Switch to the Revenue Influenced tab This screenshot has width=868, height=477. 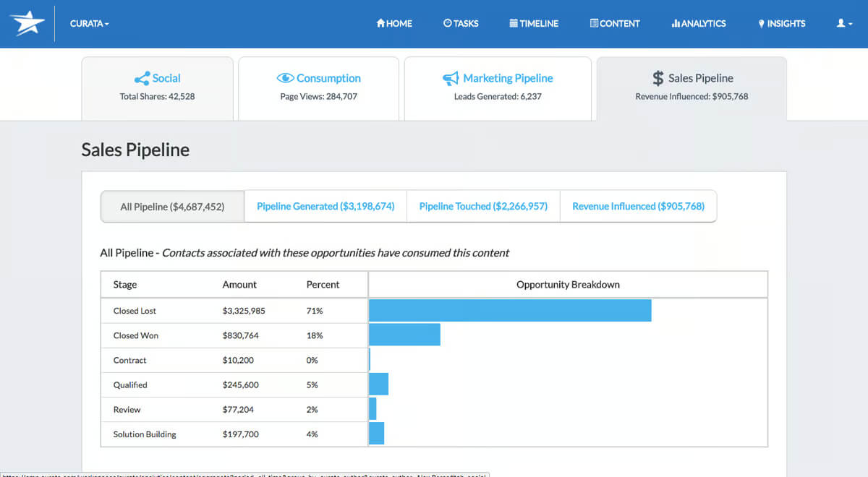[638, 206]
